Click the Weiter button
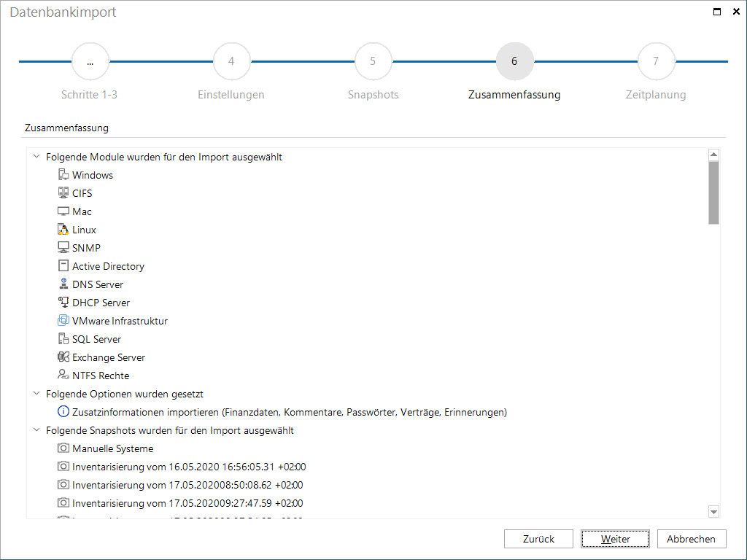This screenshot has height=560, width=747. tap(615, 539)
